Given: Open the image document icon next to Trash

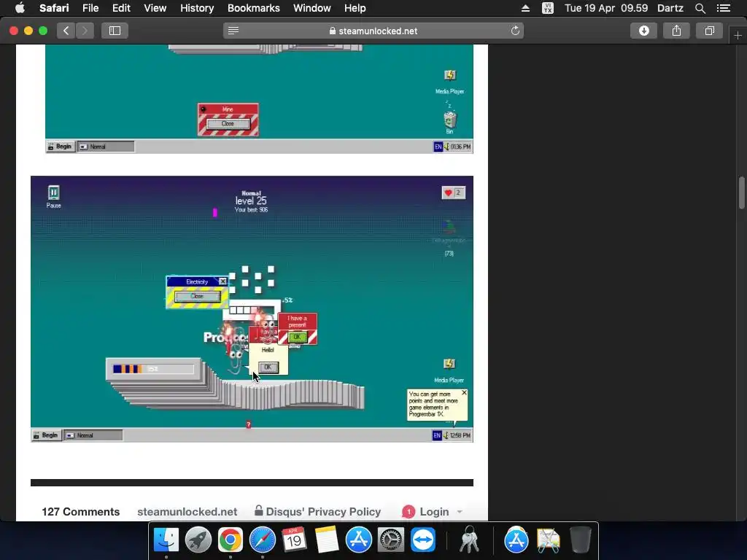Looking at the screenshot, I should coord(549,540).
